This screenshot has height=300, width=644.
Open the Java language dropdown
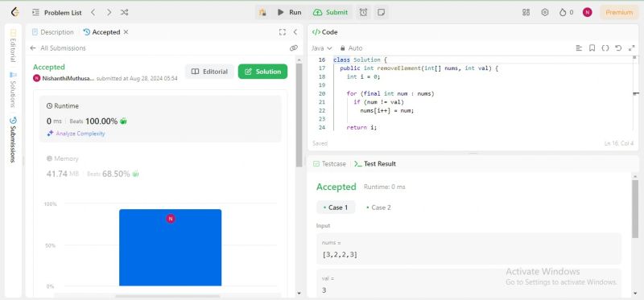click(322, 48)
